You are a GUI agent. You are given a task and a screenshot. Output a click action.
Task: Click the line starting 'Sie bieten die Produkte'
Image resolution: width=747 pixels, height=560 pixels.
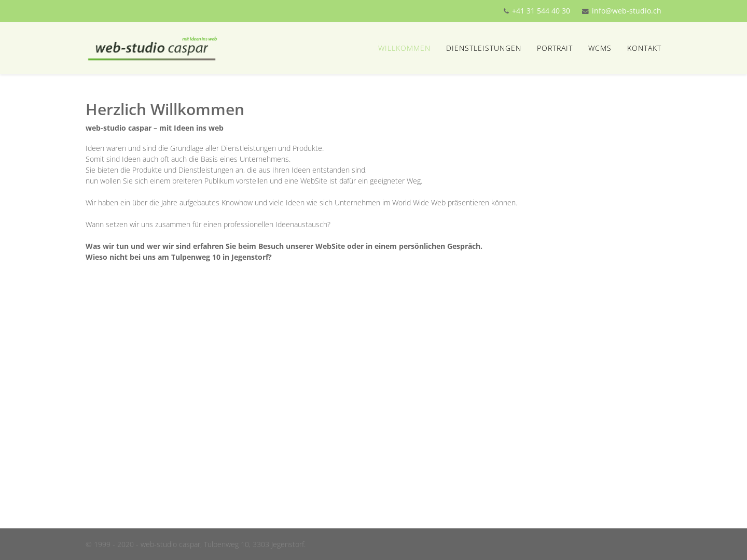point(226,170)
